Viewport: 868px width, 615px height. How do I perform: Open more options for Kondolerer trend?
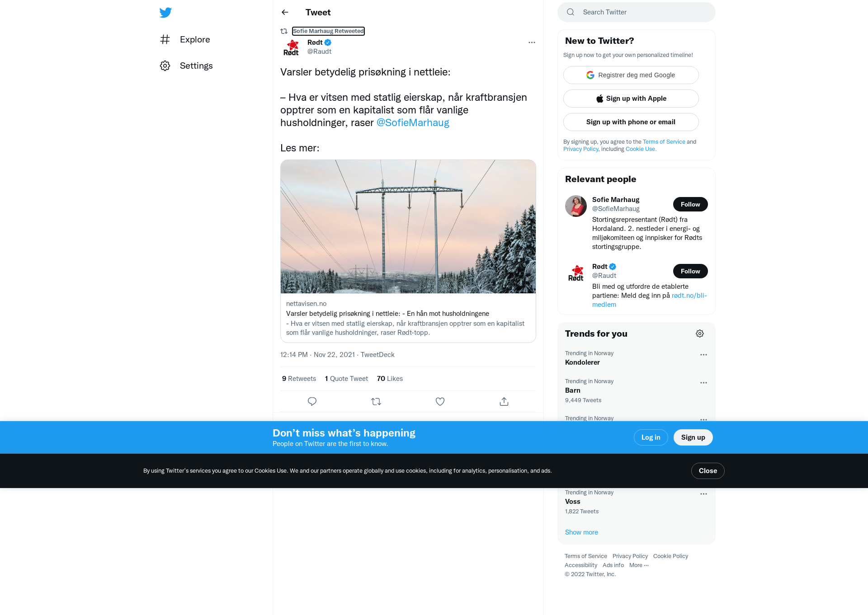(703, 355)
